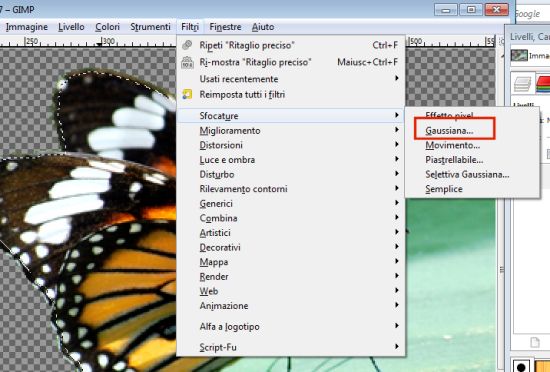Open the Livello menu

[71, 27]
